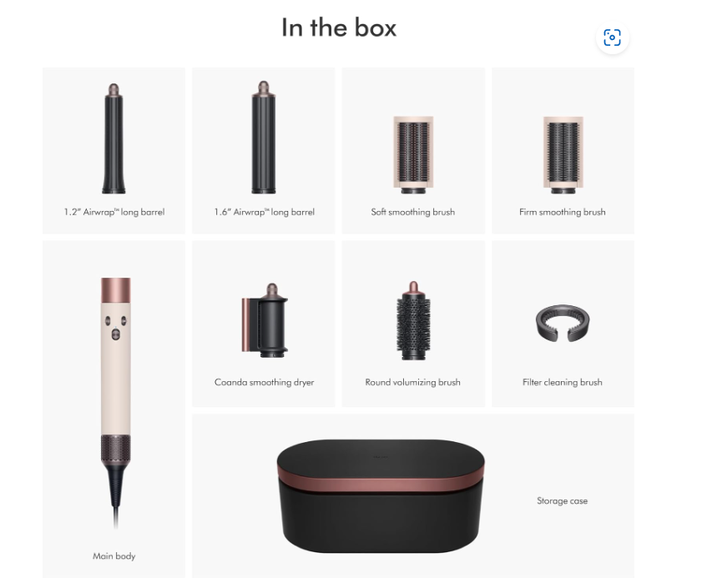Viewport: 707px width, 588px height.
Task: Click the "Main body" caption
Action: coord(114,556)
